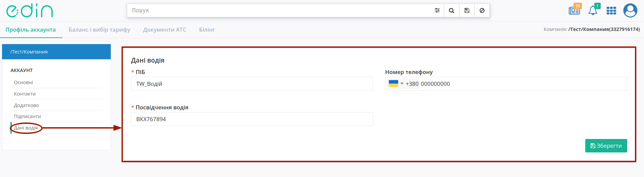The width and height of the screenshot is (644, 177).
Task: Click the ПІБ input field
Action: [252, 84]
